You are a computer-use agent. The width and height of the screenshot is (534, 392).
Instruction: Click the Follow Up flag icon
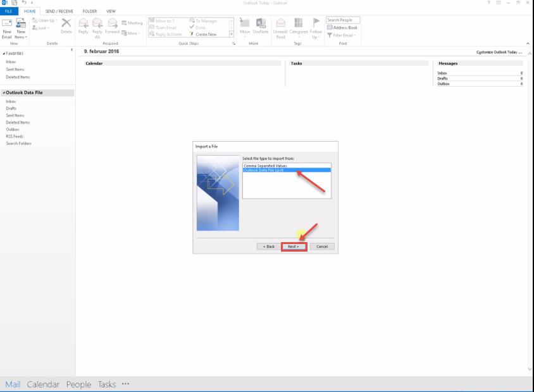tap(316, 23)
